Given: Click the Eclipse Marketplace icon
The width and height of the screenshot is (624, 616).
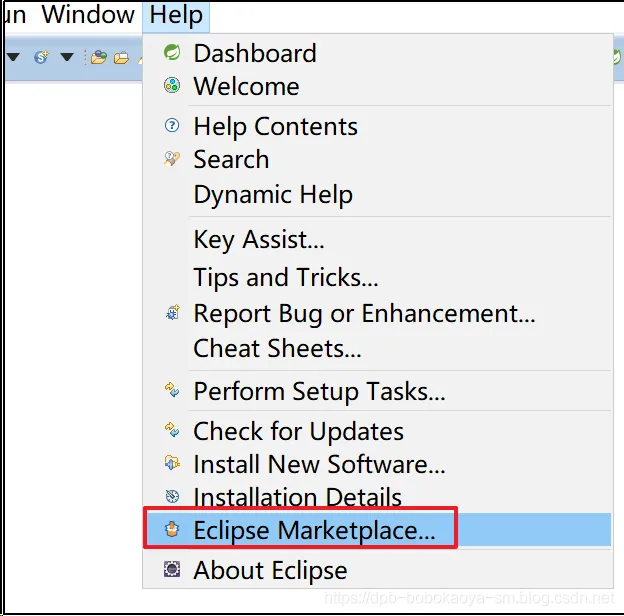Looking at the screenshot, I should pos(172,530).
